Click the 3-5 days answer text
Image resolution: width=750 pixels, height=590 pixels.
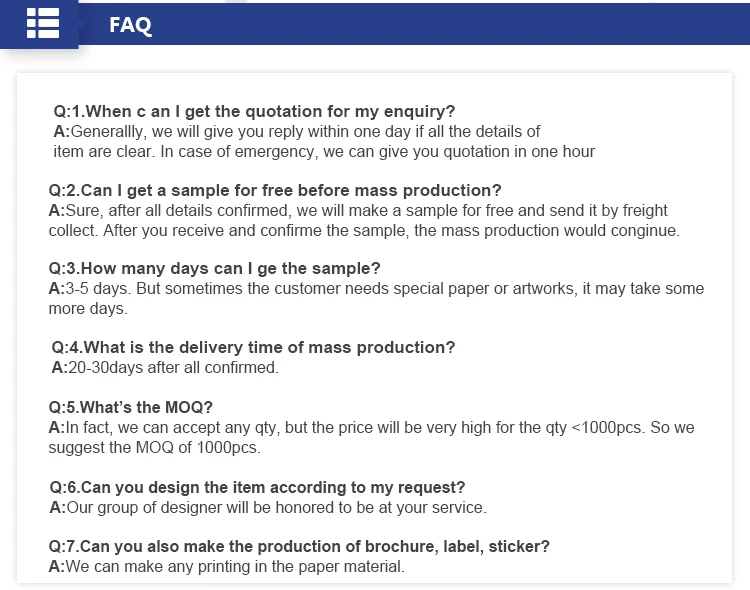pyautogui.click(x=376, y=298)
